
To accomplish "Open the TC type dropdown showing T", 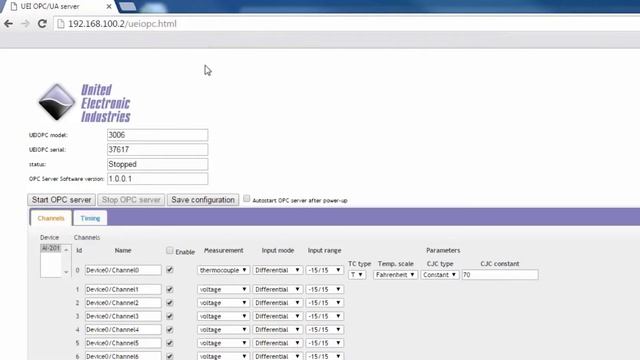I will (357, 275).
